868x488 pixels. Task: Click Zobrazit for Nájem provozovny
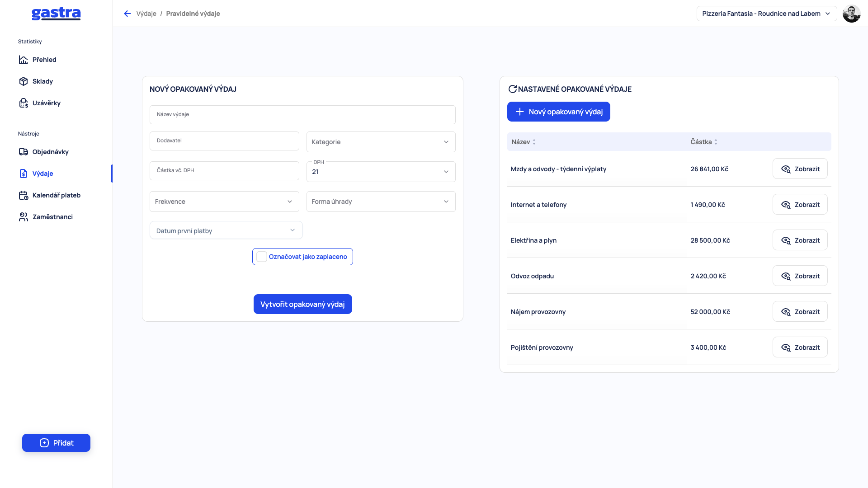(x=800, y=311)
